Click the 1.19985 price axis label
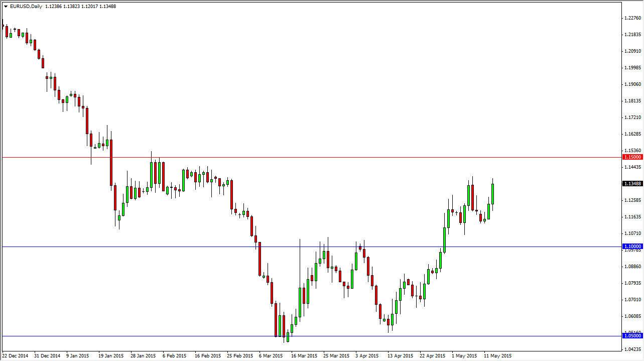Screen dimensions: 644x361 pos(633,68)
